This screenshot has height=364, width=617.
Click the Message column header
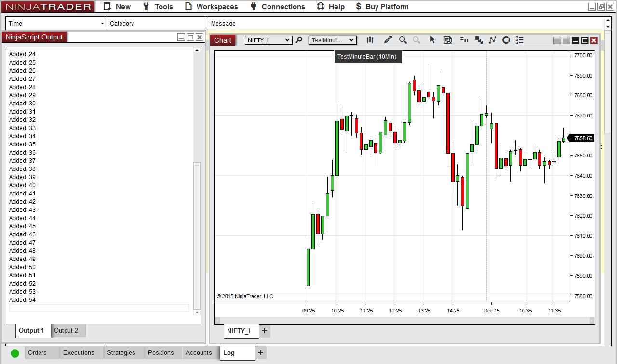click(406, 24)
